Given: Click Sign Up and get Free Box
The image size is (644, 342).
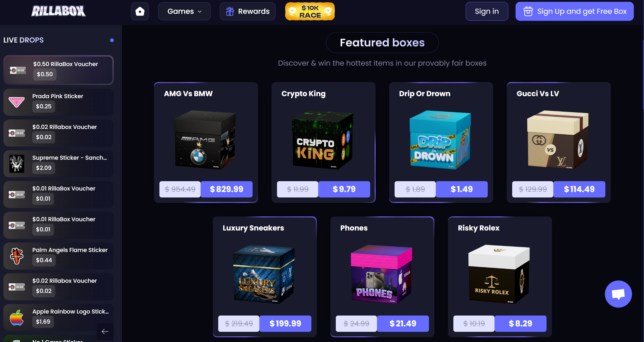Looking at the screenshot, I should pos(574,11).
